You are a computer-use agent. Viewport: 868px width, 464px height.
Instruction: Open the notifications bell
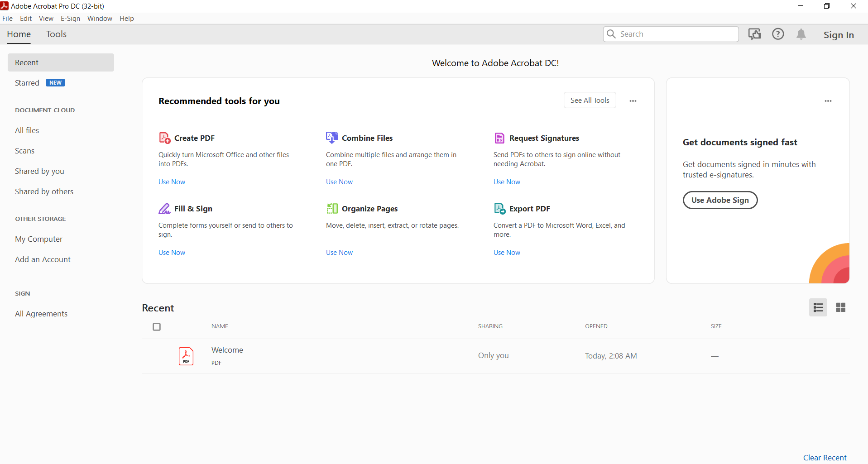pyautogui.click(x=801, y=34)
